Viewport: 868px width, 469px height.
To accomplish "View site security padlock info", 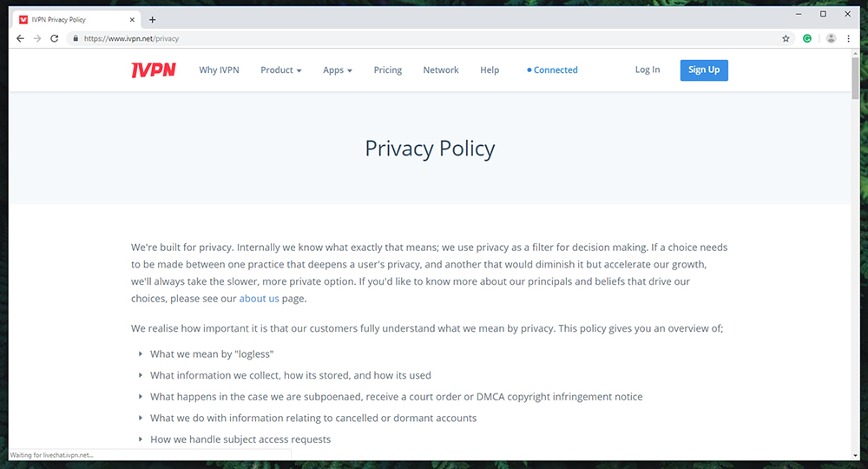I will (76, 38).
